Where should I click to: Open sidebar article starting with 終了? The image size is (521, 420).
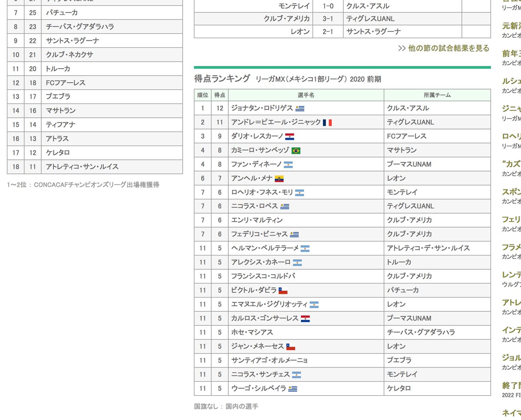[x=511, y=385]
